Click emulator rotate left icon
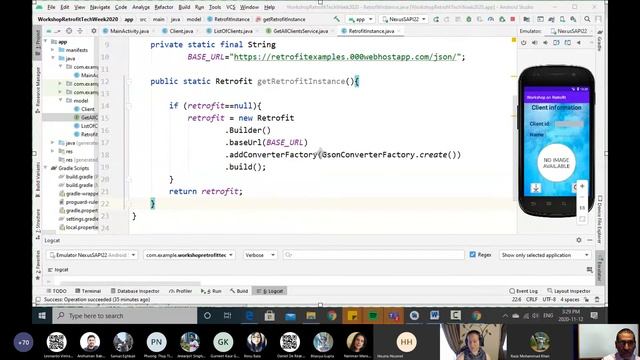 pos(556,42)
